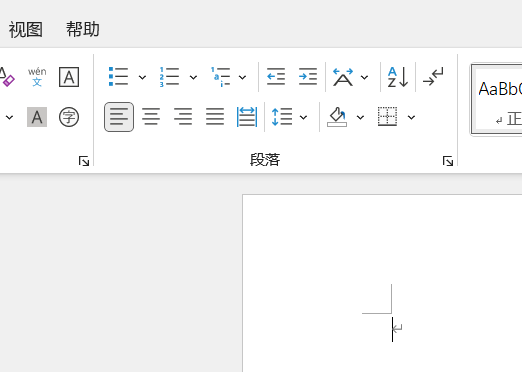The width and height of the screenshot is (522, 372).
Task: Expand the shading color dropdown arrow
Action: 360,117
